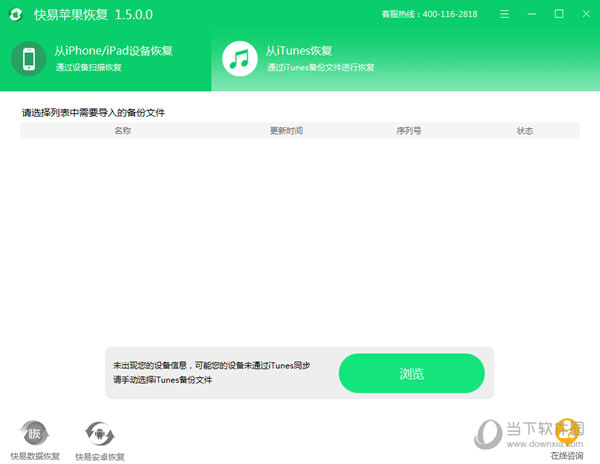Switch to 从iPhone/iPad设备恢复 tab

pyautogui.click(x=105, y=59)
